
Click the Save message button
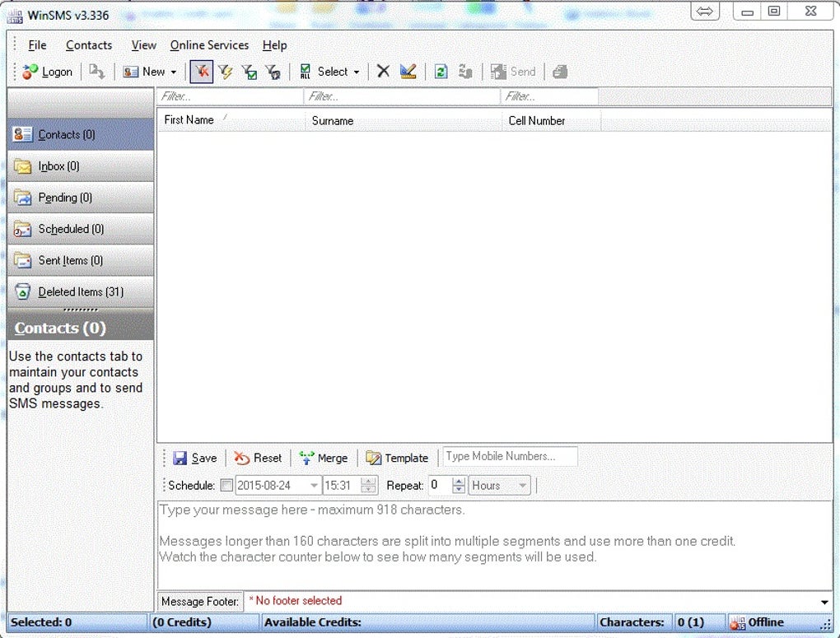coord(195,458)
